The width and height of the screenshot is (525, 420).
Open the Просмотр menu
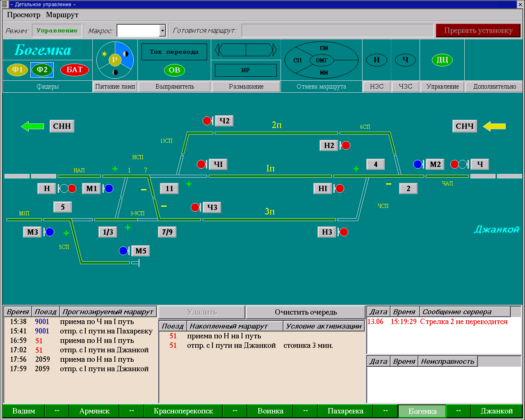(x=24, y=15)
